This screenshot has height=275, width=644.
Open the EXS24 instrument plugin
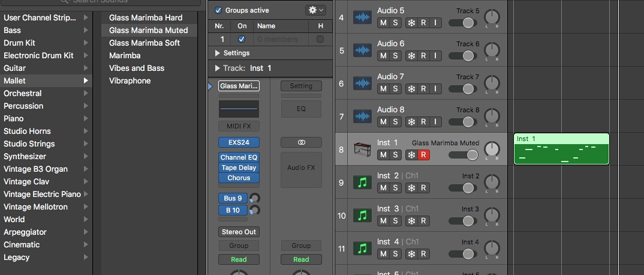pos(239,142)
